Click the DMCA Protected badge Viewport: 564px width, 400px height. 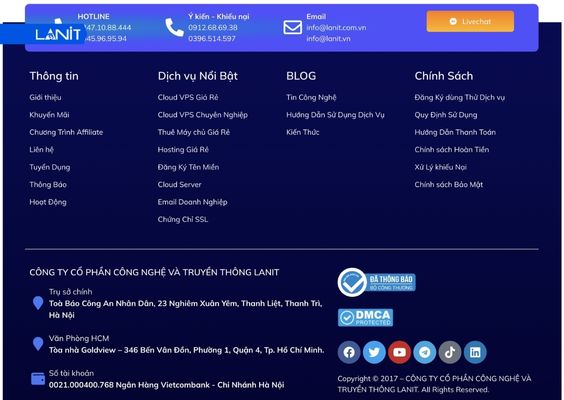[365, 317]
